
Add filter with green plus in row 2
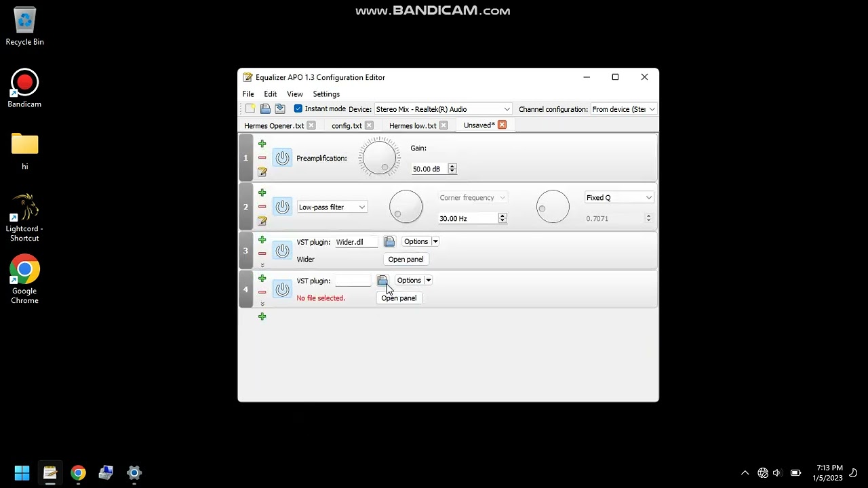tap(262, 192)
